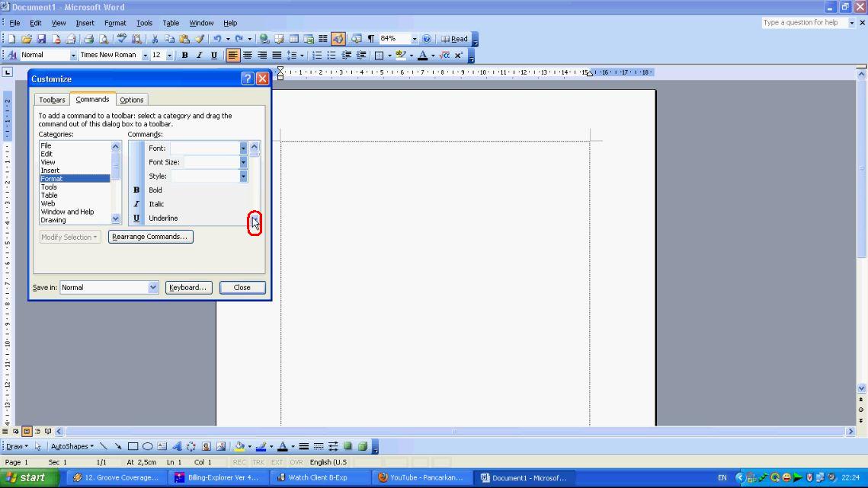Screen dimensions: 868x488
Task: Select the Rectangle drawing tool
Action: (x=133, y=446)
